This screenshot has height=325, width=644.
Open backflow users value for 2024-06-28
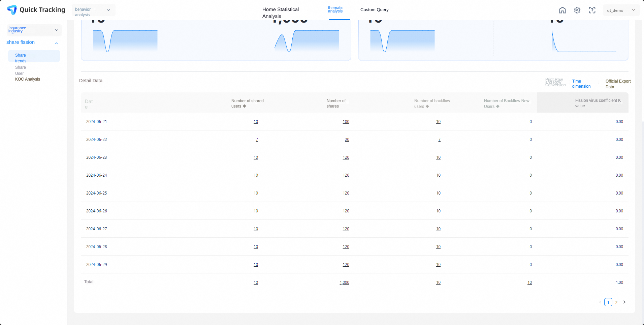(x=438, y=247)
